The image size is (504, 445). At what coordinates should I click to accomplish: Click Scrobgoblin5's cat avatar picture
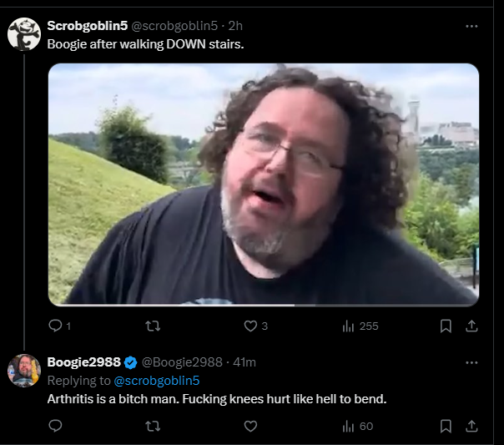[x=24, y=34]
